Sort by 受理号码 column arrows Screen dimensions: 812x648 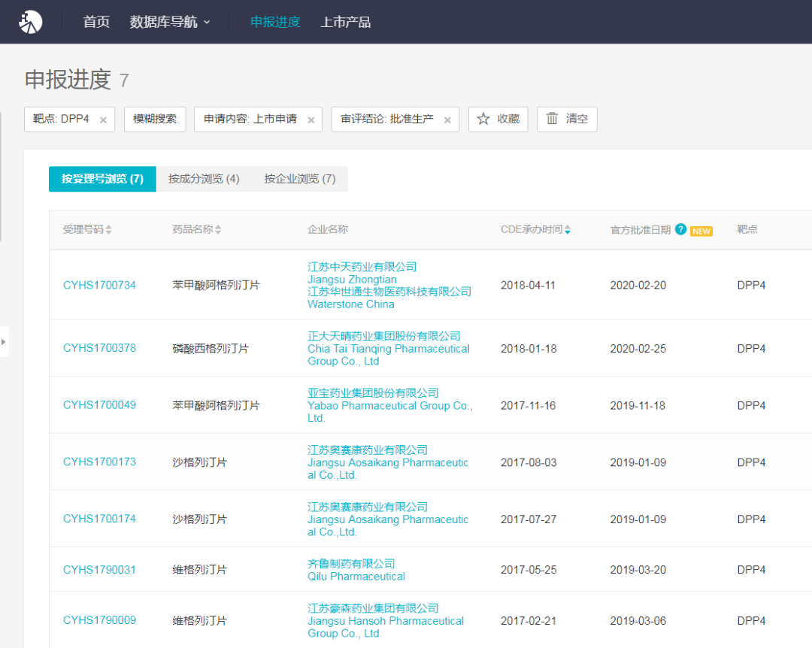pyautogui.click(x=108, y=229)
